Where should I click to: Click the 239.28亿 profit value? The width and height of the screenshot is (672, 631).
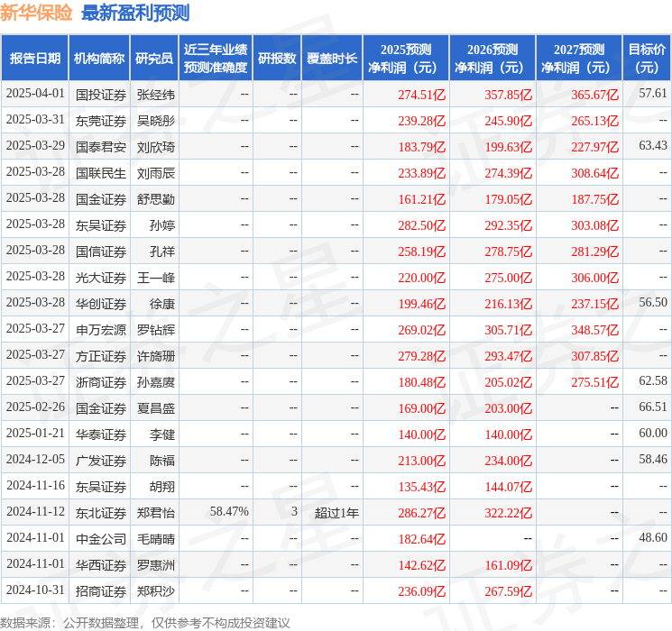pos(422,121)
